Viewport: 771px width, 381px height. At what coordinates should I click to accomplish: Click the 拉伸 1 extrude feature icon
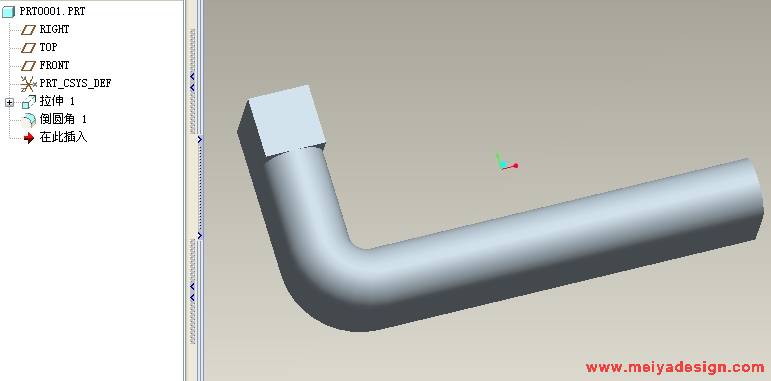pos(29,102)
